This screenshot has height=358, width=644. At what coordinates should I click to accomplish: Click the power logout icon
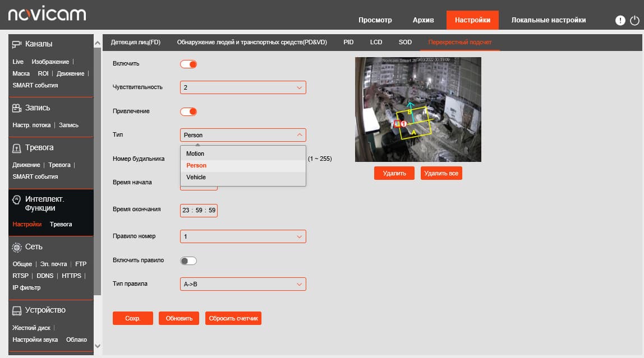[634, 20]
